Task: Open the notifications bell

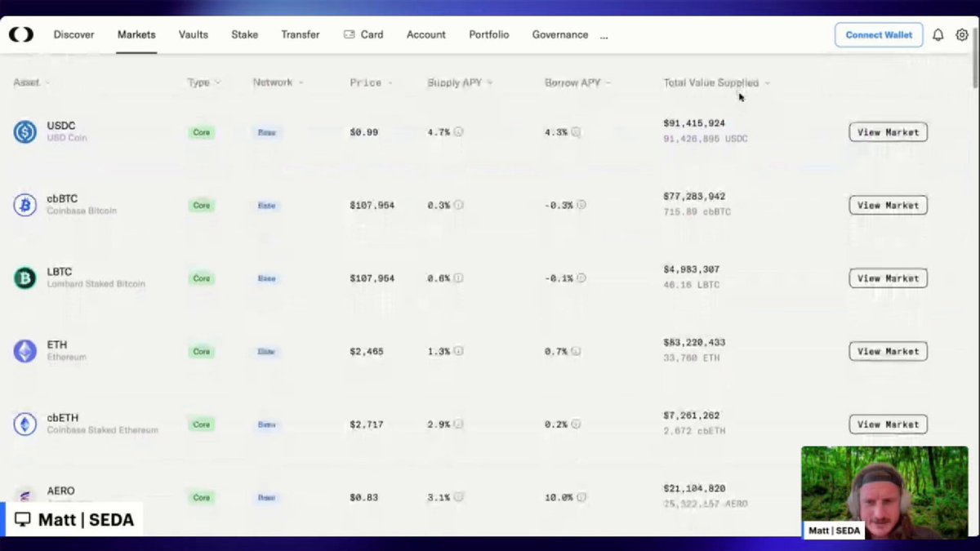Action: point(938,35)
